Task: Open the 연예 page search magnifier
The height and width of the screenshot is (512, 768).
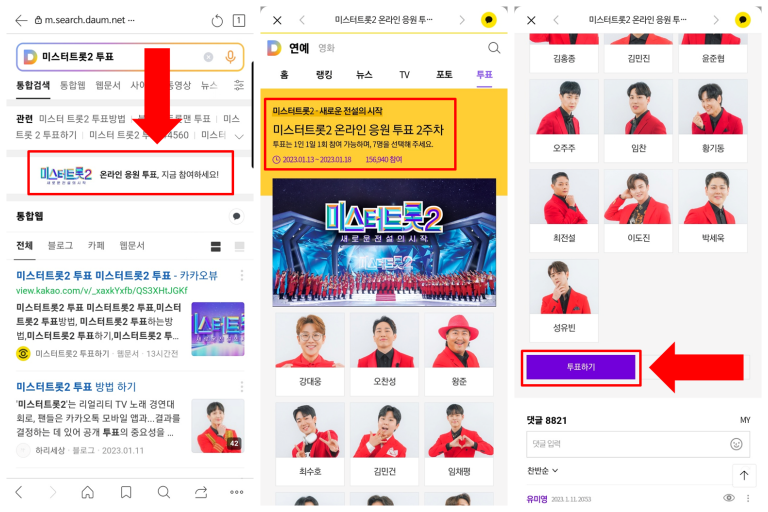Action: [x=494, y=48]
